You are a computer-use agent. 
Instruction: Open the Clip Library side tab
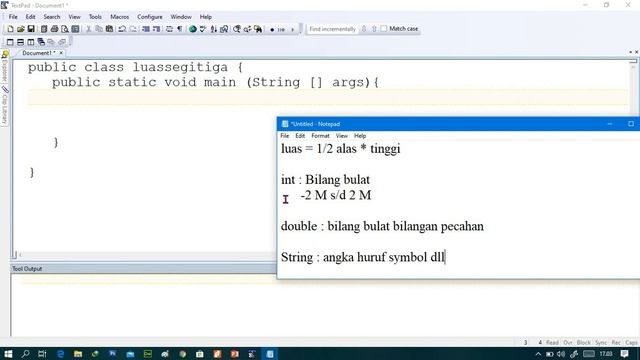pos(4,106)
